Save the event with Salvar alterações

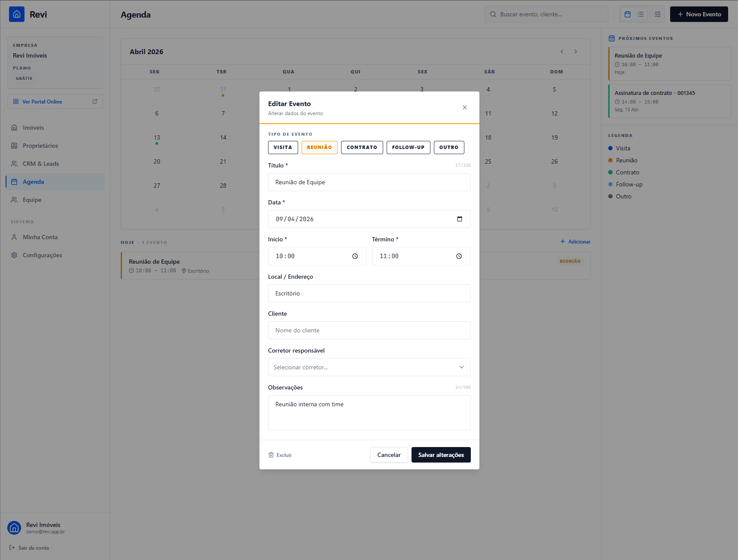pyautogui.click(x=441, y=455)
